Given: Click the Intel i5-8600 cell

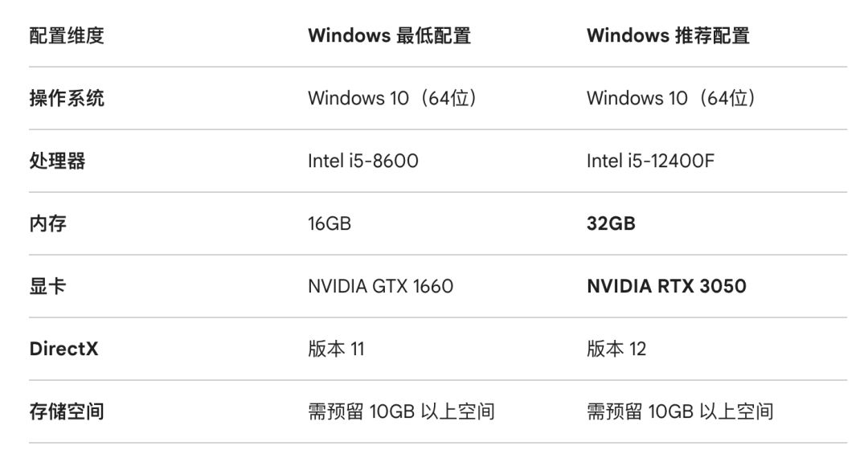Looking at the screenshot, I should click(362, 161).
